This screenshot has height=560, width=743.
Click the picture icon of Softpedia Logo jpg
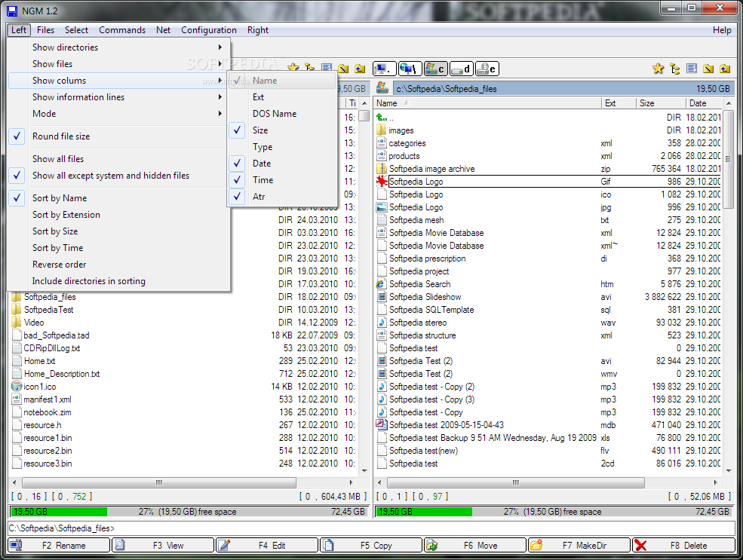tap(382, 207)
